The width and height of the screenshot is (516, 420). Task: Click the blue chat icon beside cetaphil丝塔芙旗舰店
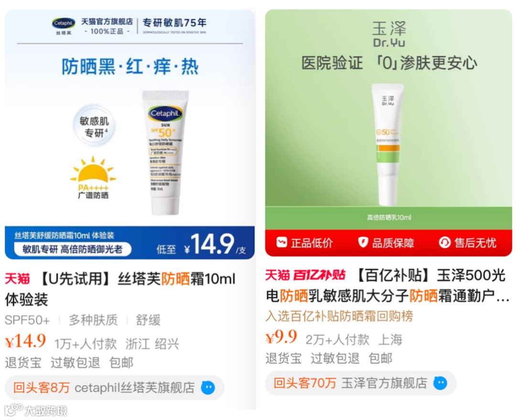208,388
